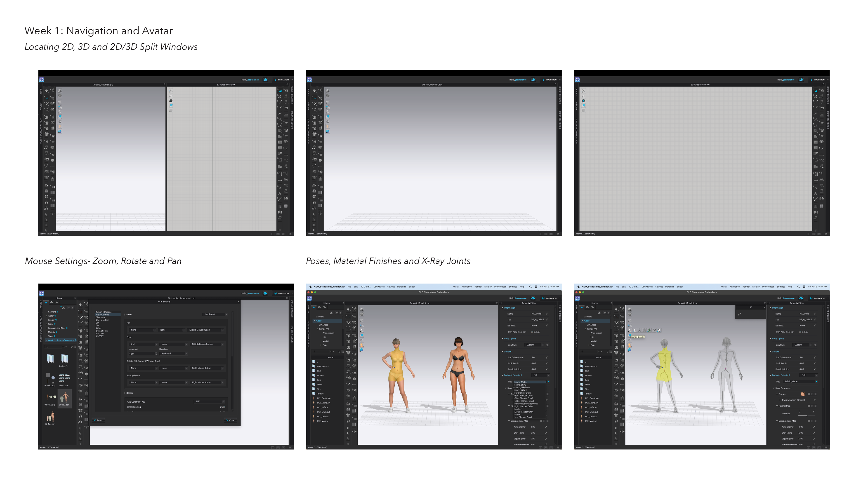
Task: Select Shortcuts in User Settings list
Action: 100,317
